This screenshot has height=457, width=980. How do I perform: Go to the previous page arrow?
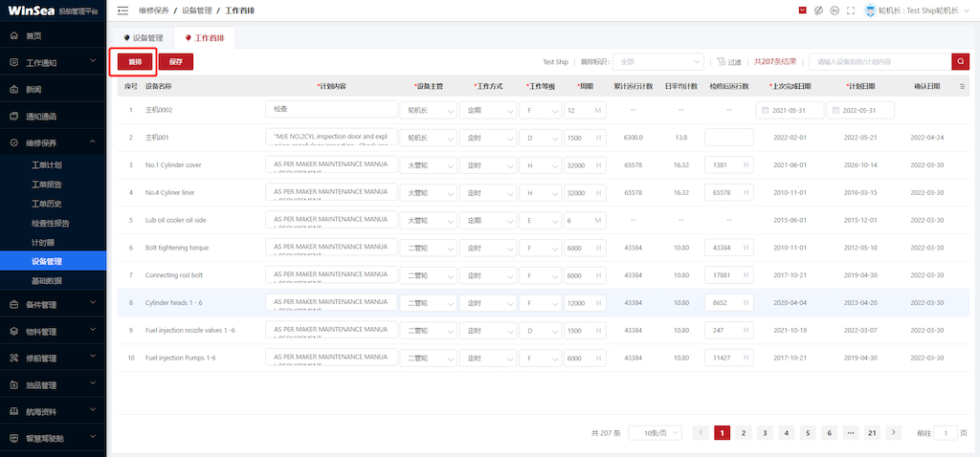(x=701, y=433)
